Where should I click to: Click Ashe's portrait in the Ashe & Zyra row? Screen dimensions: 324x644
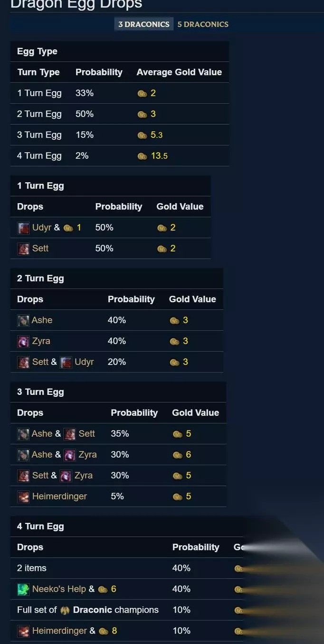pyautogui.click(x=23, y=455)
